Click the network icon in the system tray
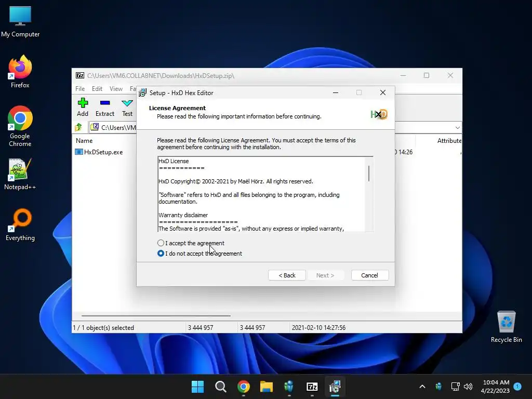This screenshot has width=532, height=399. click(x=455, y=387)
